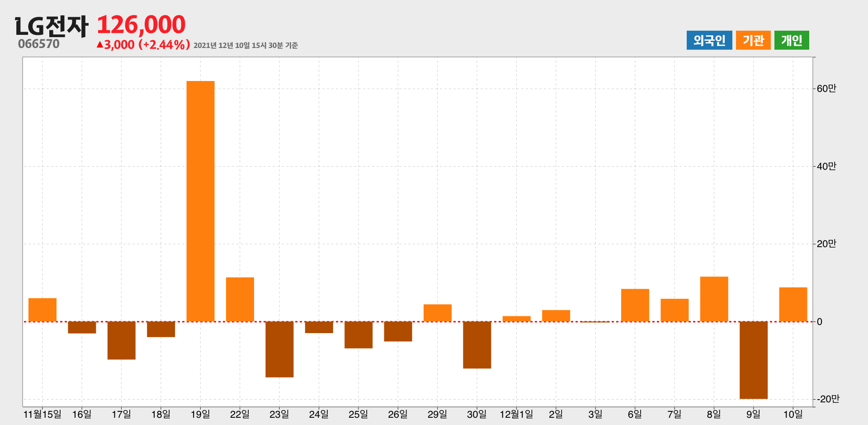
Task: Click the orange bar for 29일
Action: click(x=438, y=313)
